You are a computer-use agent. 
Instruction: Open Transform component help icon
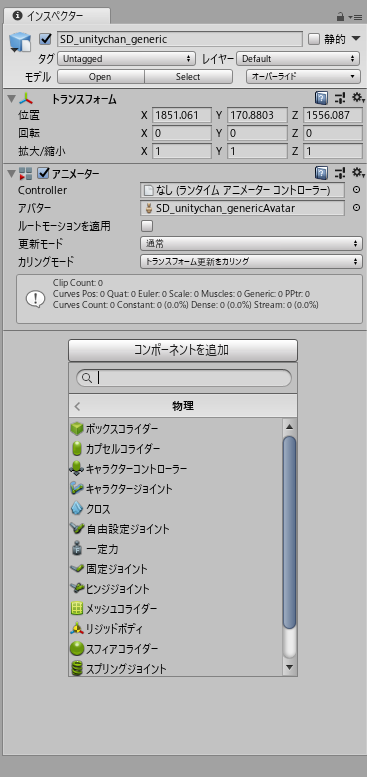tap(320, 98)
